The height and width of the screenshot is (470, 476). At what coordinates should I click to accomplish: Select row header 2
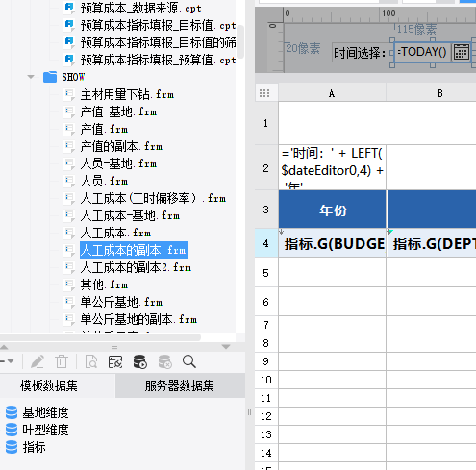265,168
